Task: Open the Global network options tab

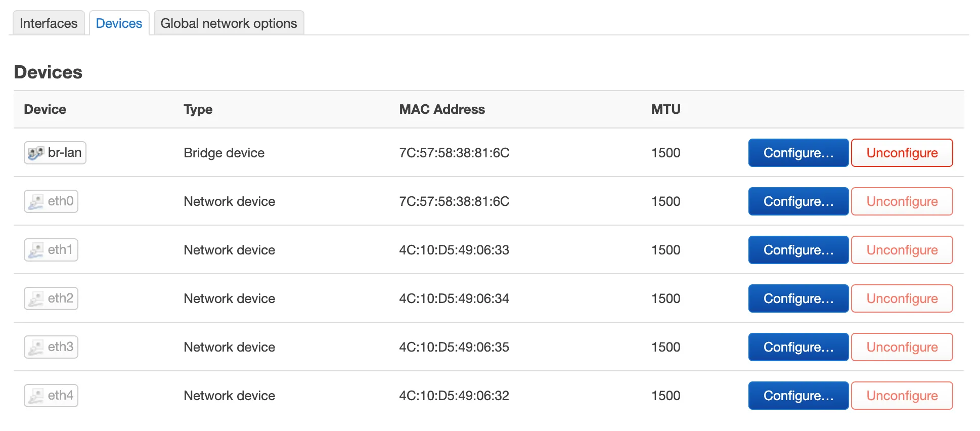Action: (229, 23)
